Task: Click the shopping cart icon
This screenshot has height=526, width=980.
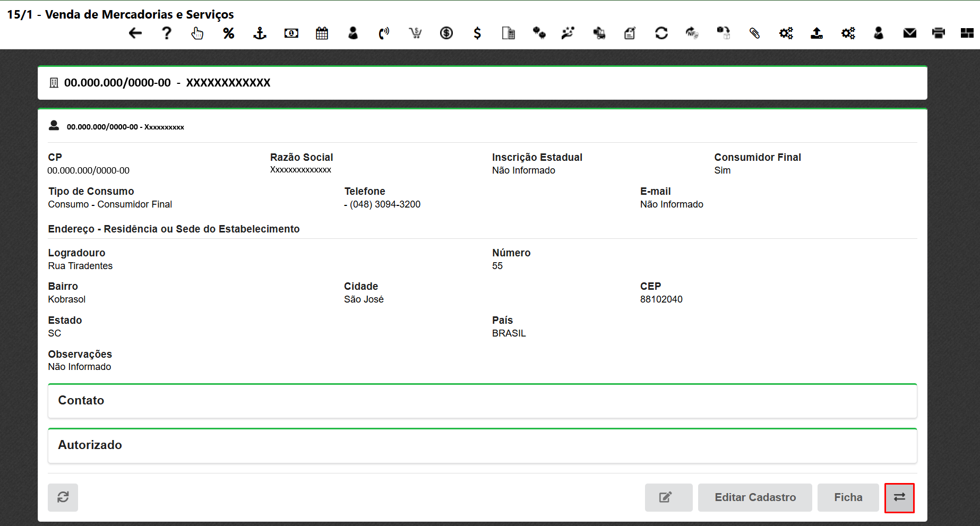Action: pyautogui.click(x=415, y=33)
